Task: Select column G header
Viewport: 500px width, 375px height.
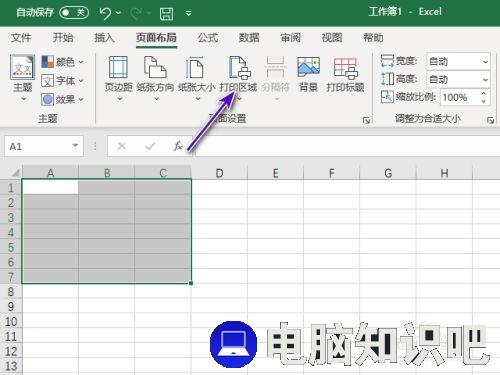Action: point(388,173)
